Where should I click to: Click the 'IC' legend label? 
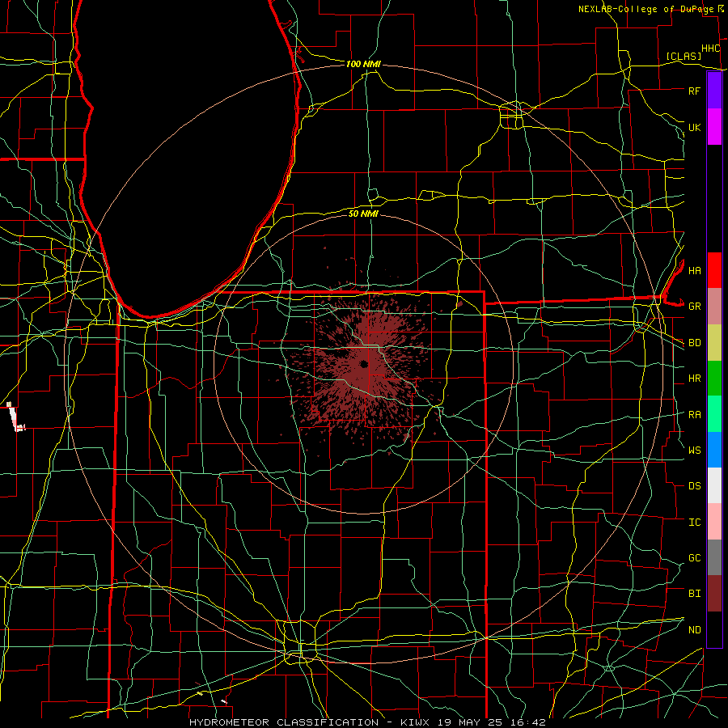pos(694,523)
